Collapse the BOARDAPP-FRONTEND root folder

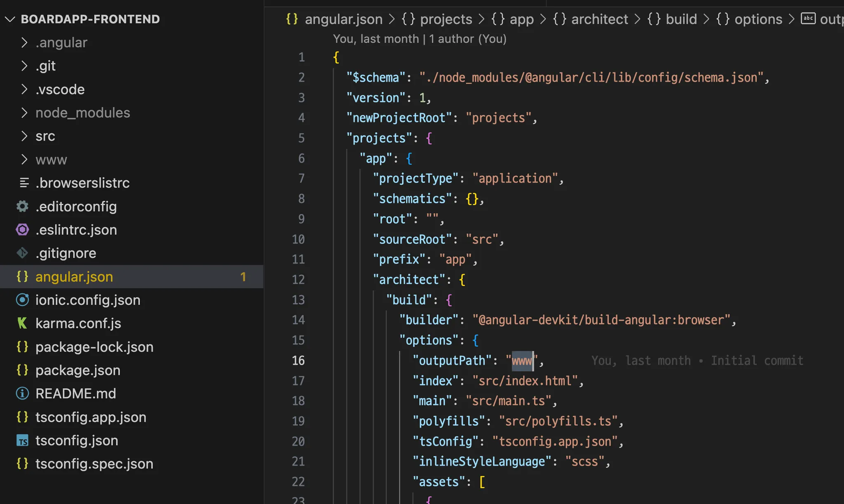(x=10, y=19)
